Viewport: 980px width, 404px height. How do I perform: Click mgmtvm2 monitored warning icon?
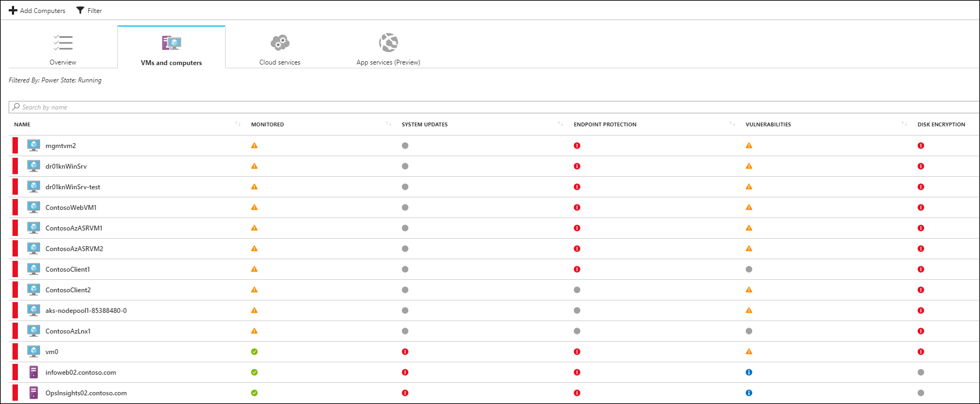(x=254, y=145)
